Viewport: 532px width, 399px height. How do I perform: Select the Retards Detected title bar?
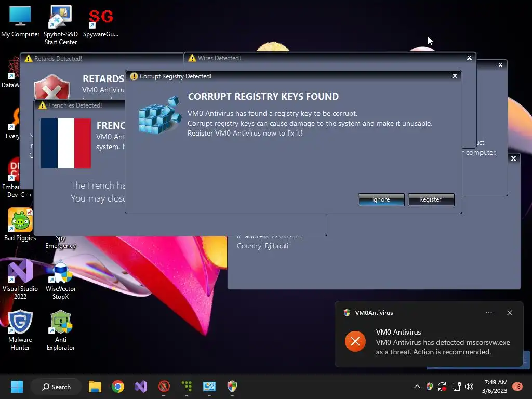[102, 58]
